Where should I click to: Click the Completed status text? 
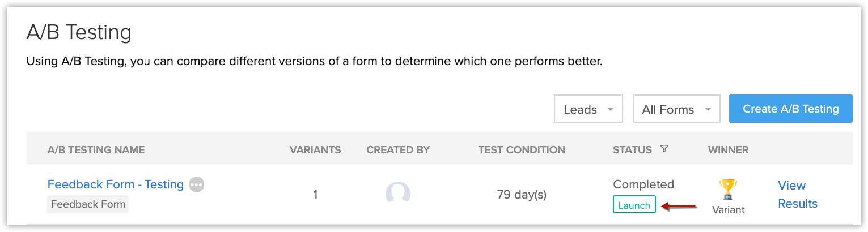click(643, 184)
